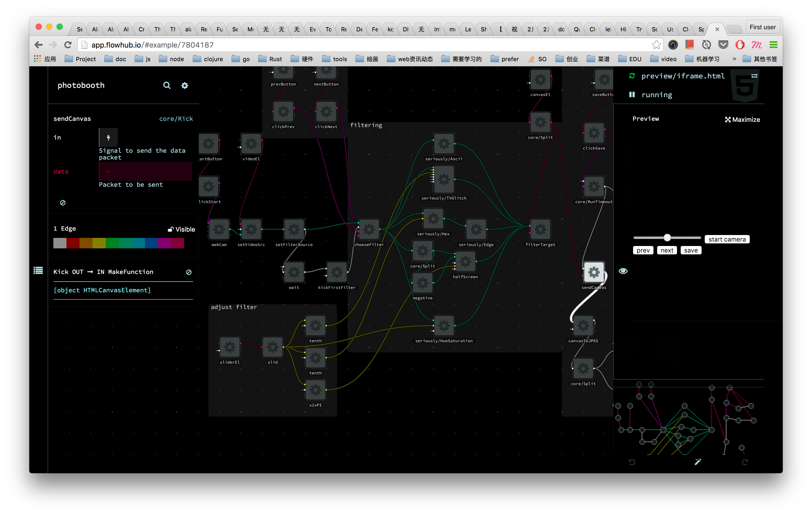Toggle the eye icon near sendCanvas

click(x=623, y=271)
